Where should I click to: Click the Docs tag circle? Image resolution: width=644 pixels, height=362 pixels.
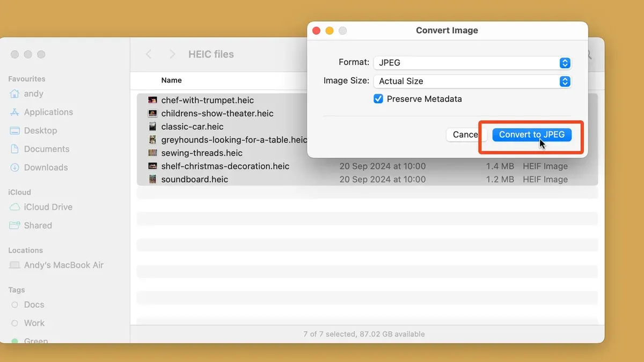[14, 305]
